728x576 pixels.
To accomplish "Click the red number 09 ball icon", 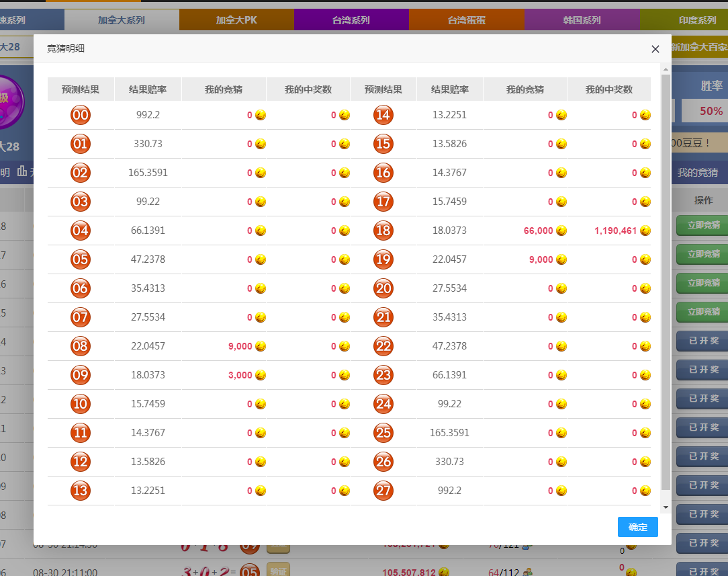I will tap(81, 375).
